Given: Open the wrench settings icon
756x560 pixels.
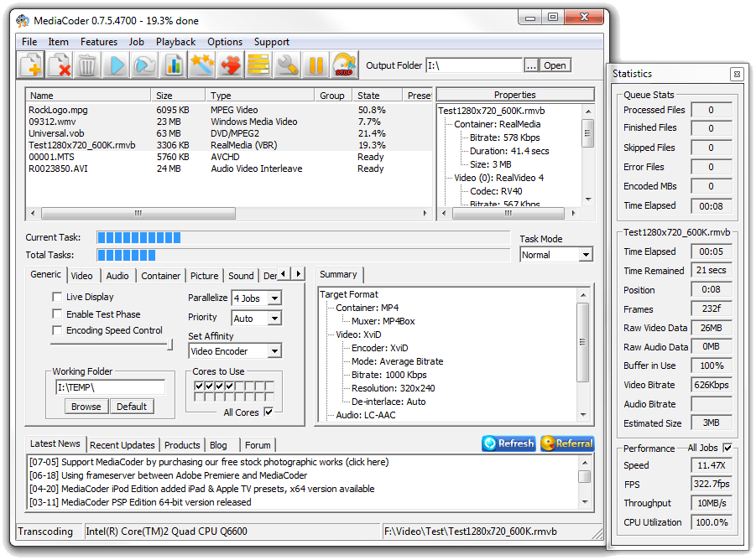Looking at the screenshot, I should click(x=288, y=65).
